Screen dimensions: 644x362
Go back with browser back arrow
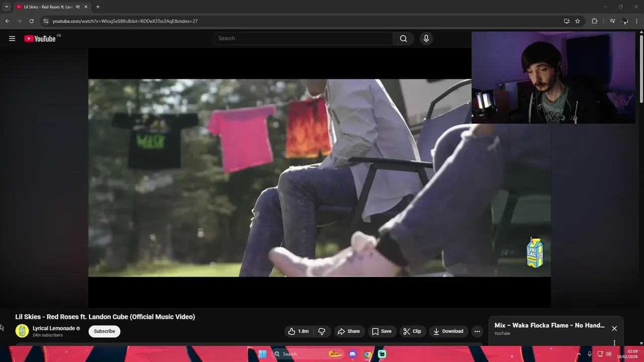[7, 21]
